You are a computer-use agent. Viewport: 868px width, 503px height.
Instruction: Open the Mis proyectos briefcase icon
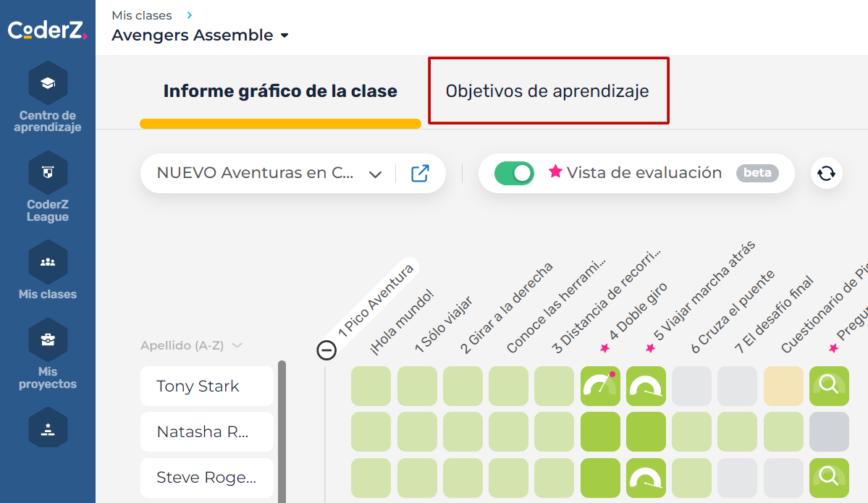point(48,339)
